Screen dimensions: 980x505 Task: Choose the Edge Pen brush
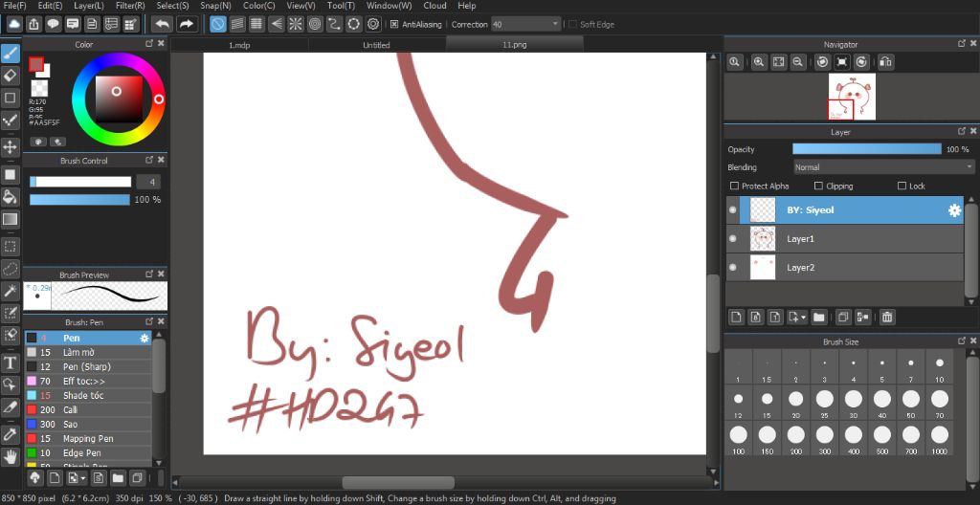click(88, 453)
